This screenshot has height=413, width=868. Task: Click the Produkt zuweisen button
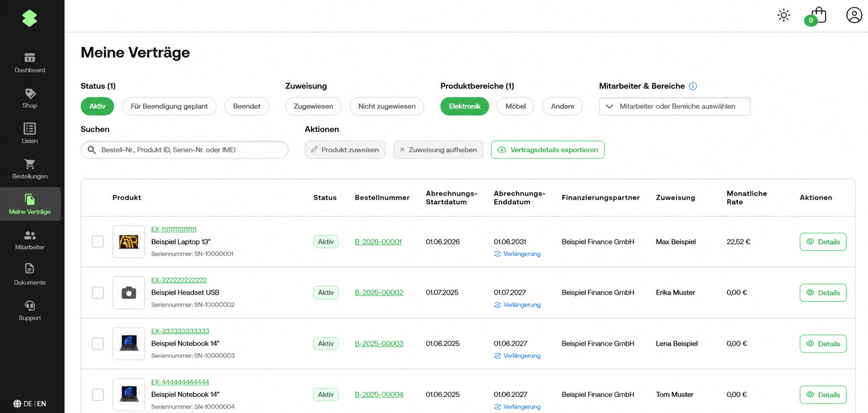click(x=345, y=150)
